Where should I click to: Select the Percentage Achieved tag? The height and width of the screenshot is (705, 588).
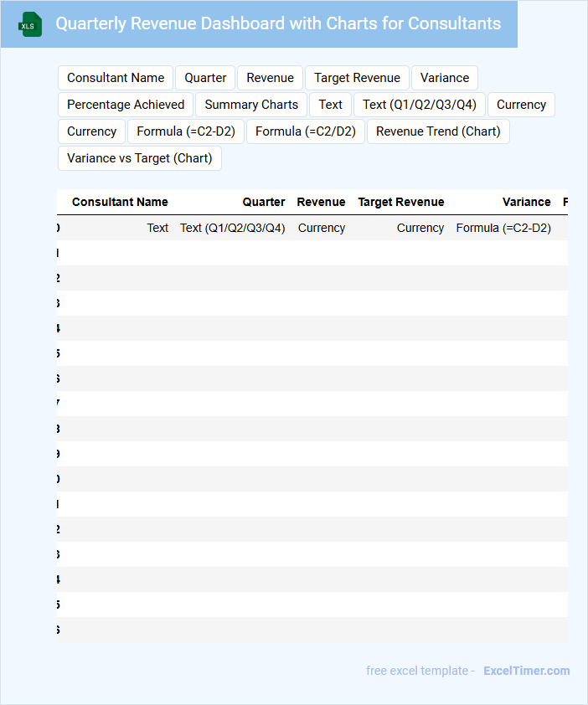tap(126, 105)
